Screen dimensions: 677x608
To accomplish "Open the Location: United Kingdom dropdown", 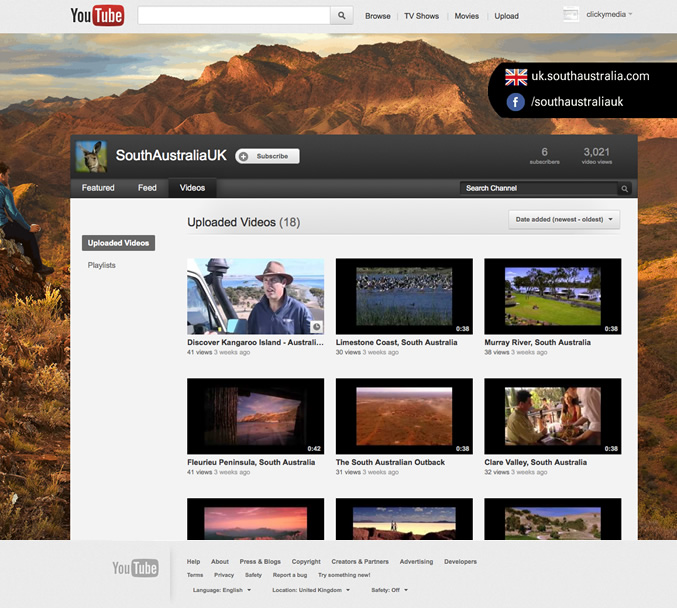I will 311,590.
